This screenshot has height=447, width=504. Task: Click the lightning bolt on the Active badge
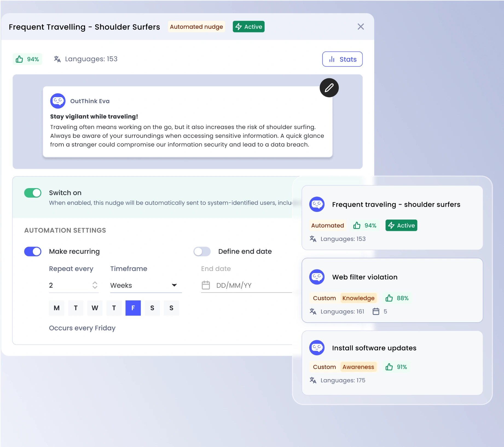239,27
